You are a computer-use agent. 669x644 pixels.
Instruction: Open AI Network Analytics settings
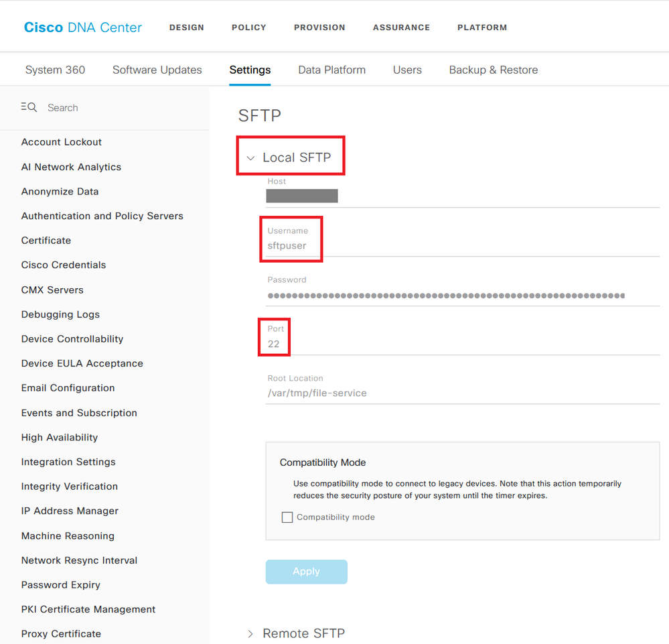point(71,167)
